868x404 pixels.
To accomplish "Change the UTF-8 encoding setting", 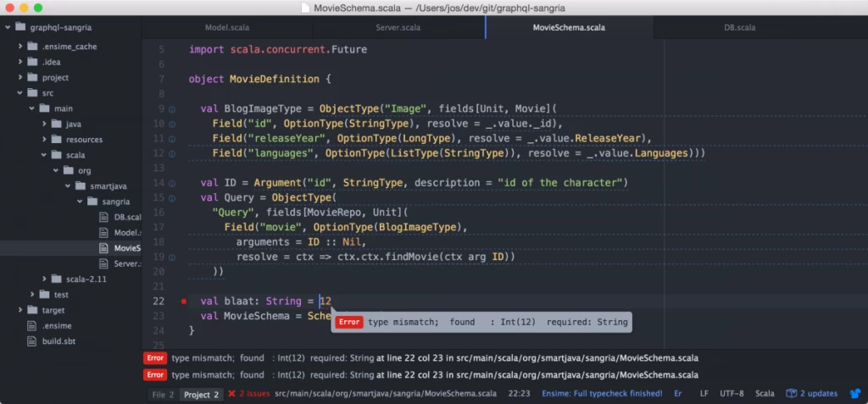I will (732, 394).
